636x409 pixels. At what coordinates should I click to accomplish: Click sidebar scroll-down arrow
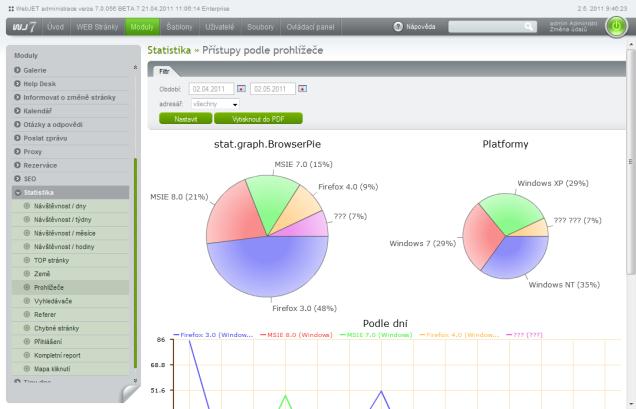[135, 380]
